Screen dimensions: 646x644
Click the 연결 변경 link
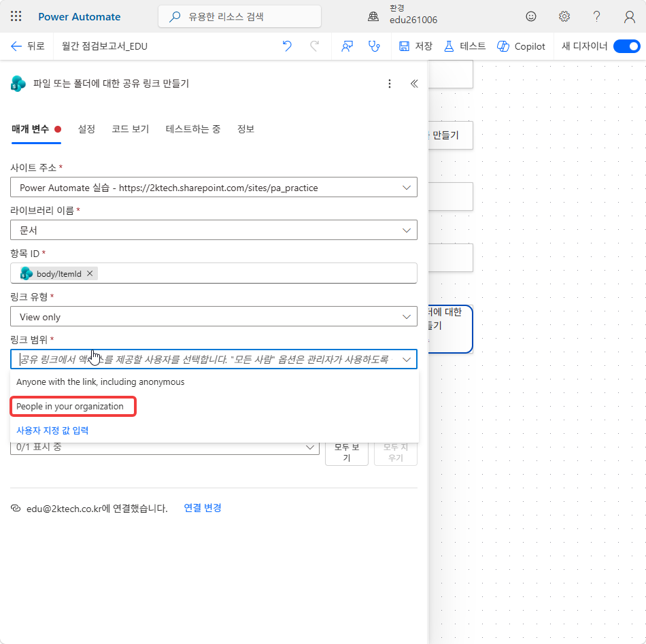coord(202,507)
